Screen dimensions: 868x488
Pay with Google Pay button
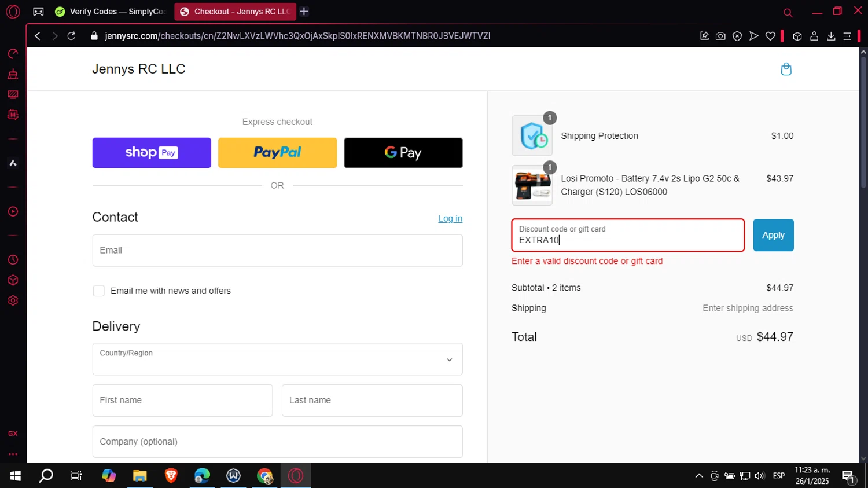click(x=403, y=153)
